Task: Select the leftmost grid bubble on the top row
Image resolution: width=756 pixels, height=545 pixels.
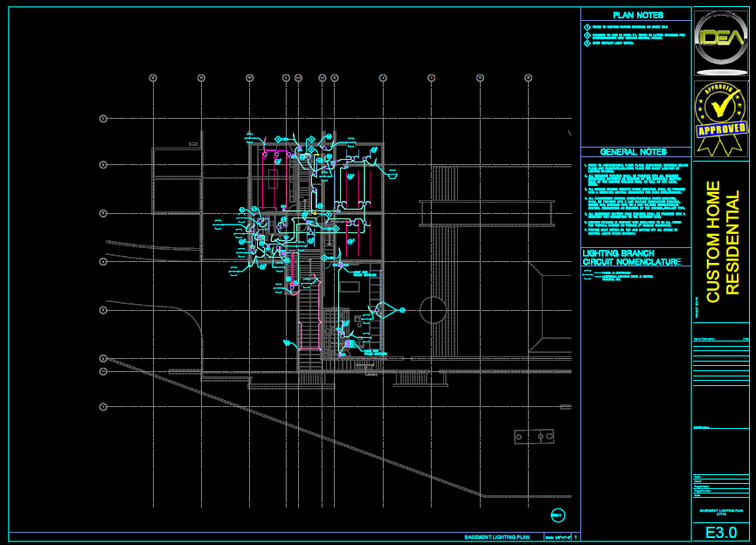Action: pyautogui.click(x=153, y=78)
